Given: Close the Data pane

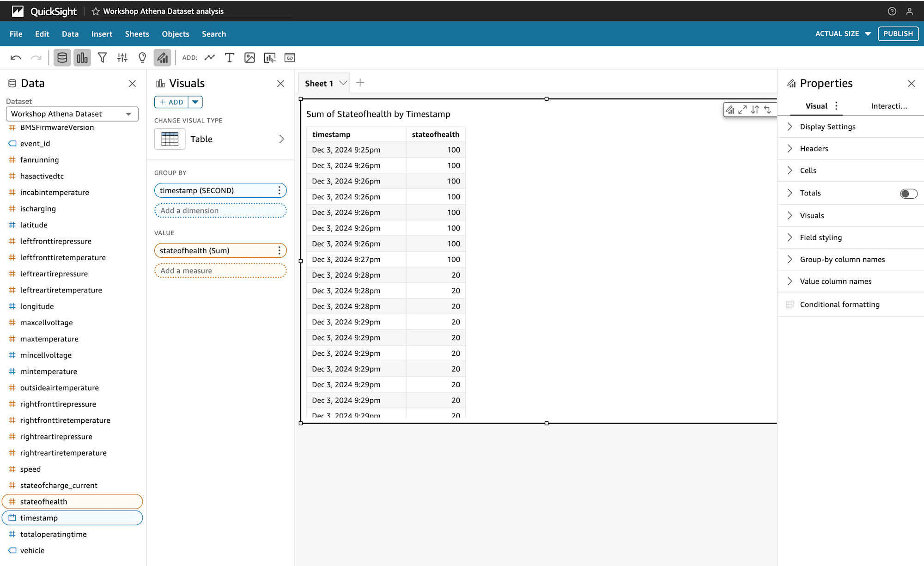Looking at the screenshot, I should pyautogui.click(x=132, y=84).
